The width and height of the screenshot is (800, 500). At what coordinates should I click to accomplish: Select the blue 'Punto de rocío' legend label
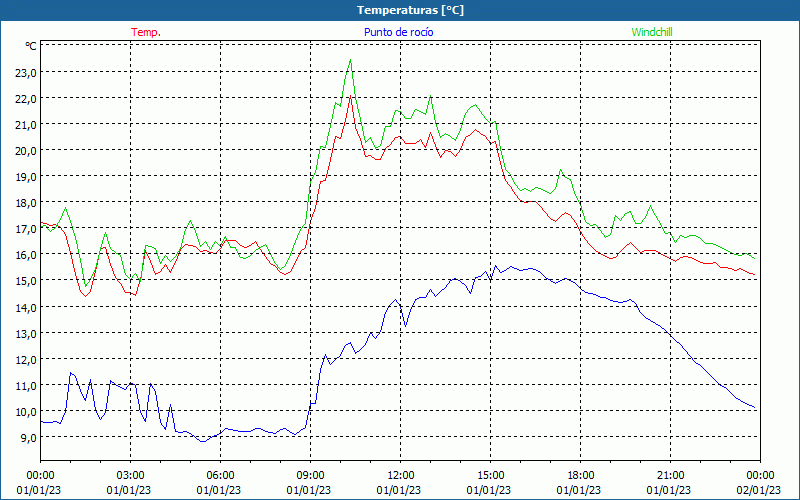[398, 32]
